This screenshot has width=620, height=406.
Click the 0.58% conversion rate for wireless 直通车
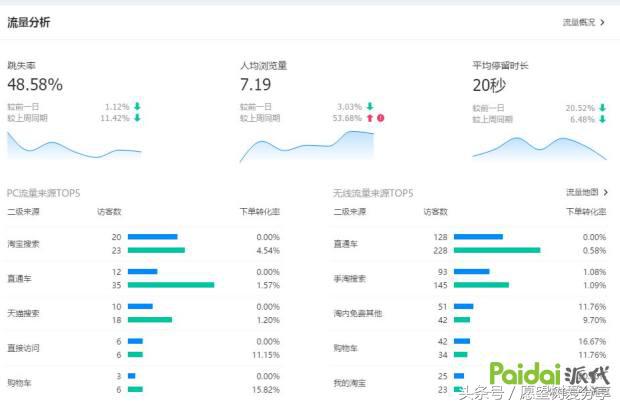point(594,251)
